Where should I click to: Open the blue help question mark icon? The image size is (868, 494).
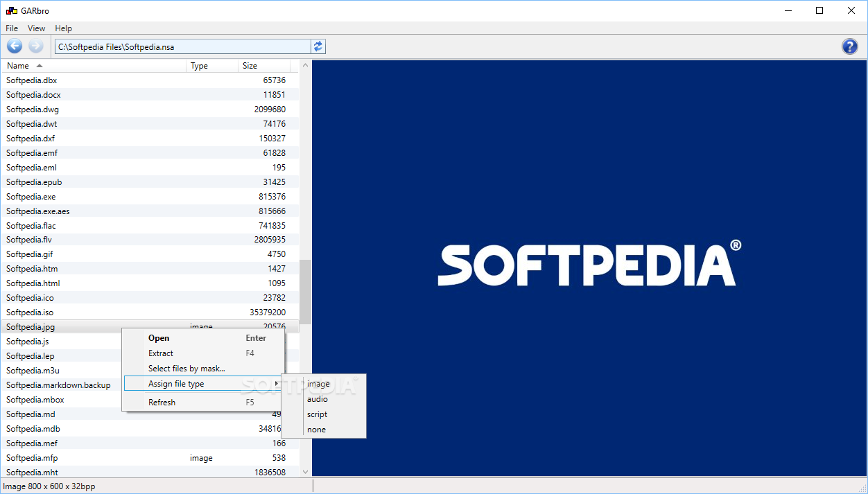(850, 46)
